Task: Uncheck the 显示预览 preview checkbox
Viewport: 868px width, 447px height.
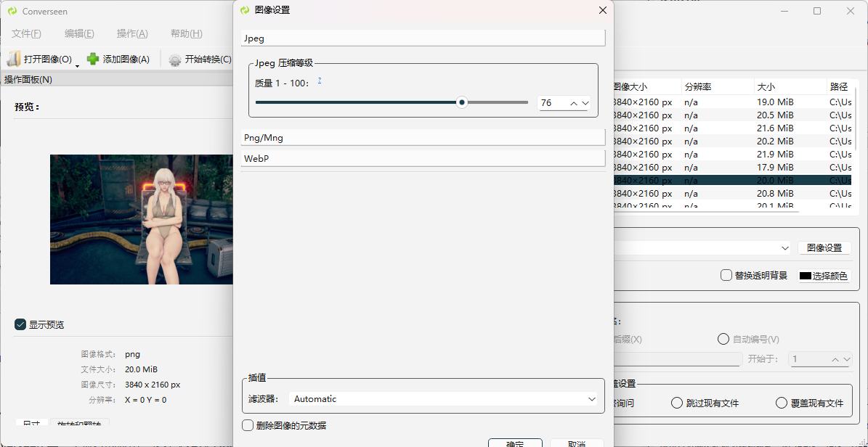Action: (x=20, y=324)
